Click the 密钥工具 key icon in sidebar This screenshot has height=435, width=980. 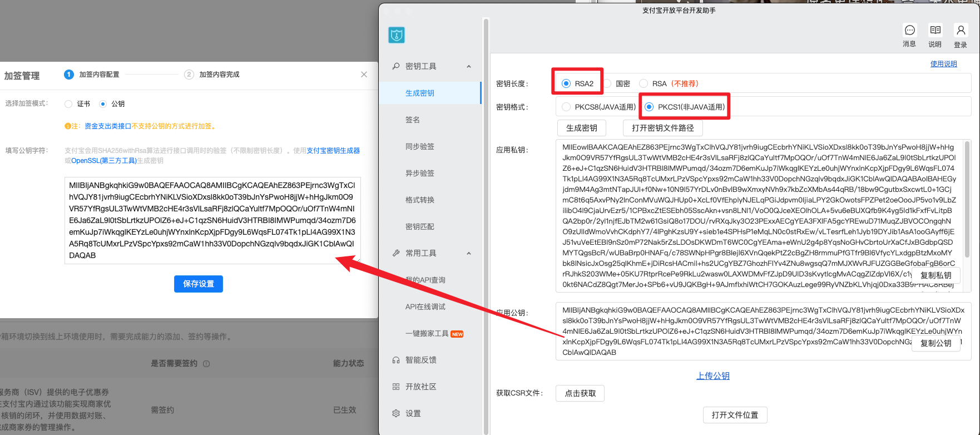coord(396,66)
